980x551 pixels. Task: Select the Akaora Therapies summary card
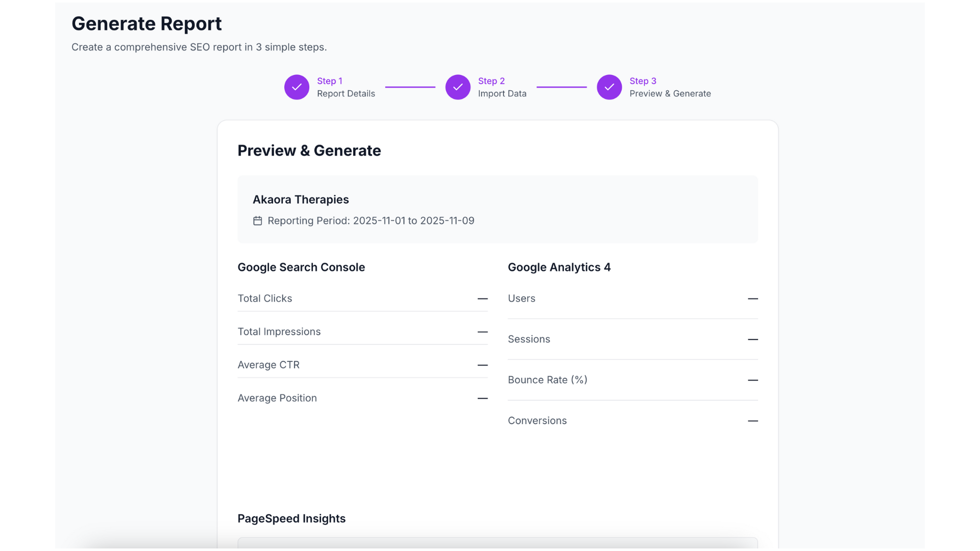click(497, 209)
